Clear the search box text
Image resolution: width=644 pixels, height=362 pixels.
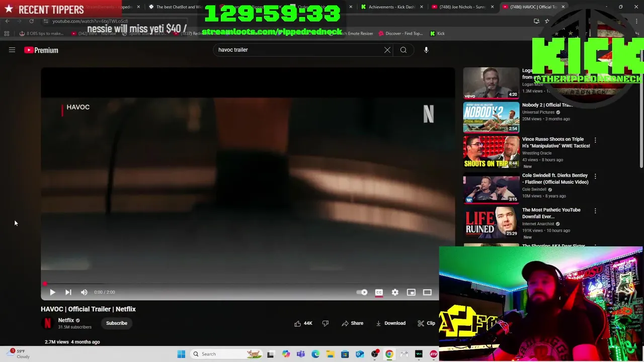pyautogui.click(x=387, y=50)
